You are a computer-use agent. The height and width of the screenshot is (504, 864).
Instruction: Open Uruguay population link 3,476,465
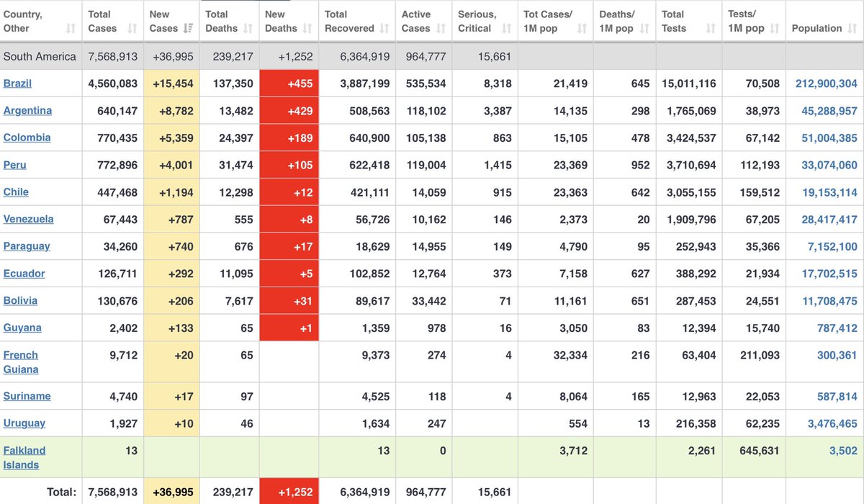click(832, 423)
